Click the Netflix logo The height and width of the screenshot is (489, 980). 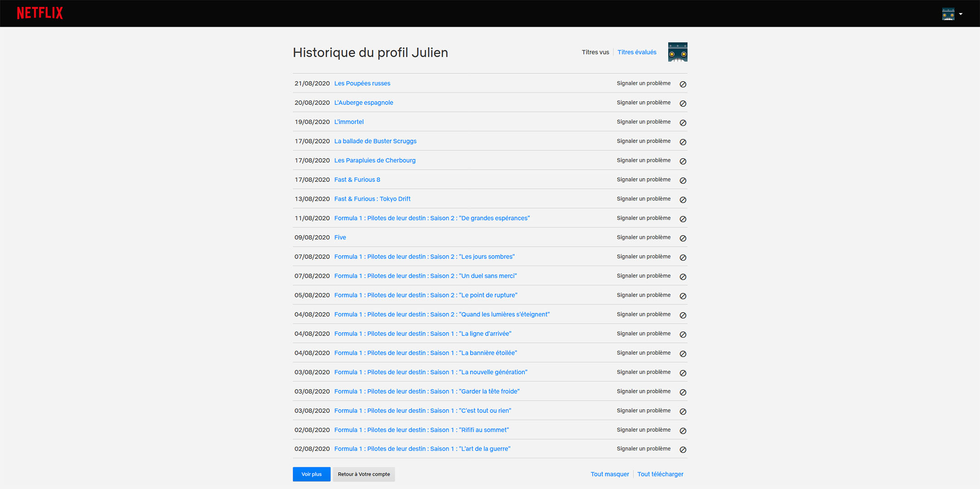tap(40, 13)
